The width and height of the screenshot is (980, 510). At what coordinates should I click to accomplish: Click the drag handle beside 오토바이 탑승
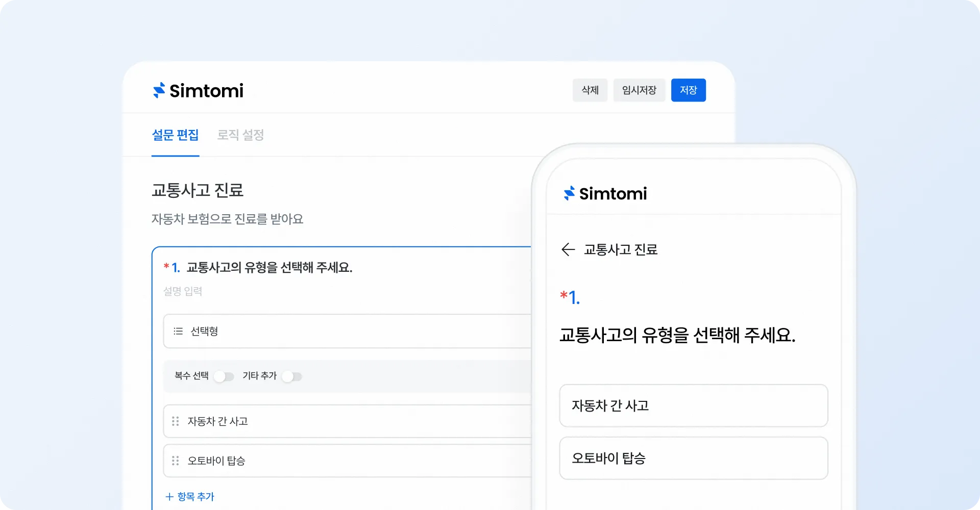(175, 461)
